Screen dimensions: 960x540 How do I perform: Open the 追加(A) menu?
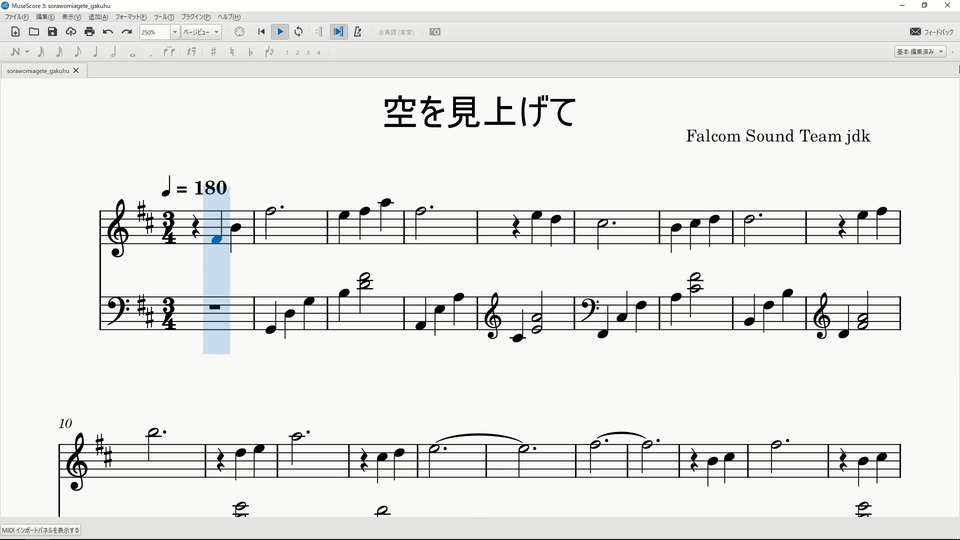[98, 17]
